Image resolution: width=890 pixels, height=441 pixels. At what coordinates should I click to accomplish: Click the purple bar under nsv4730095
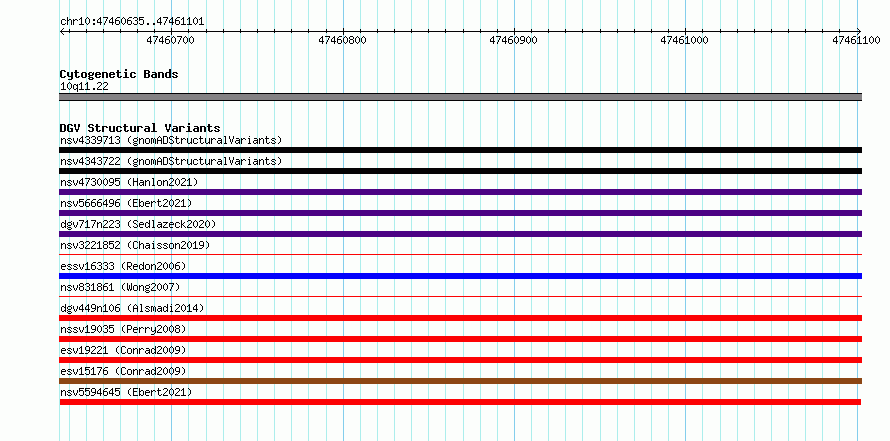[460, 192]
